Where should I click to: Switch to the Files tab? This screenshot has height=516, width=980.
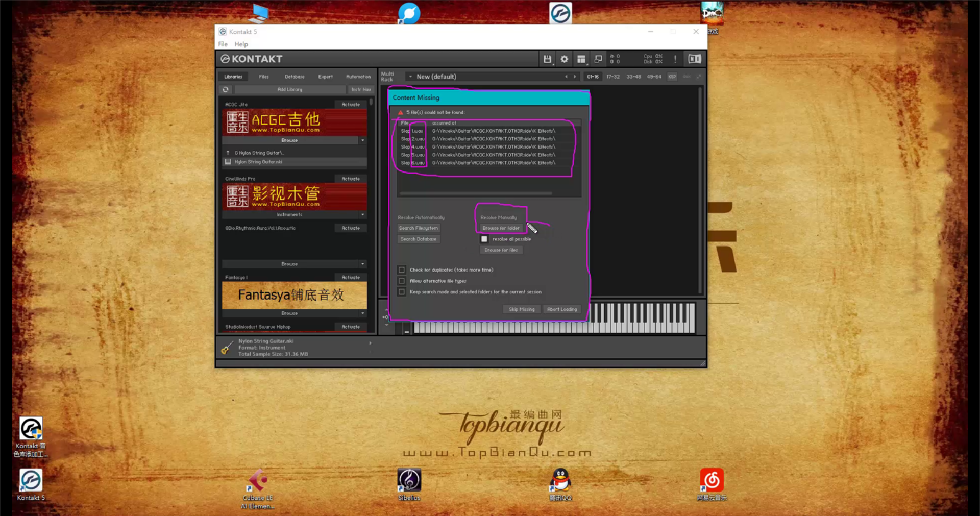(x=264, y=77)
